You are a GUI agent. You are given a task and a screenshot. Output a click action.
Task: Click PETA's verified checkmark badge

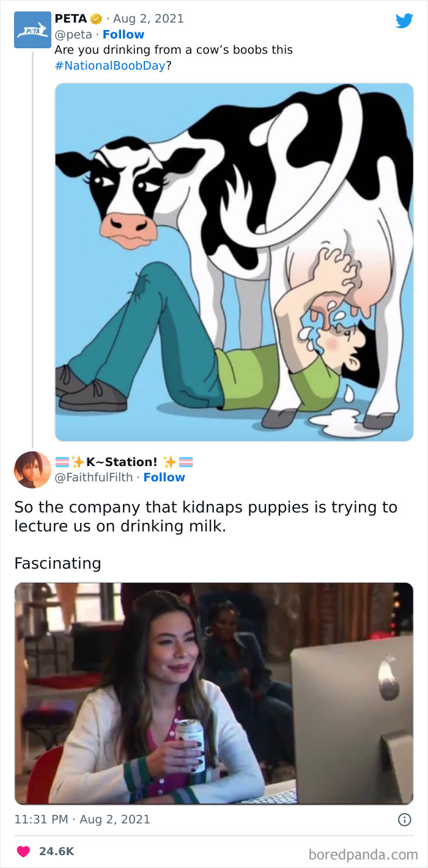[x=95, y=18]
